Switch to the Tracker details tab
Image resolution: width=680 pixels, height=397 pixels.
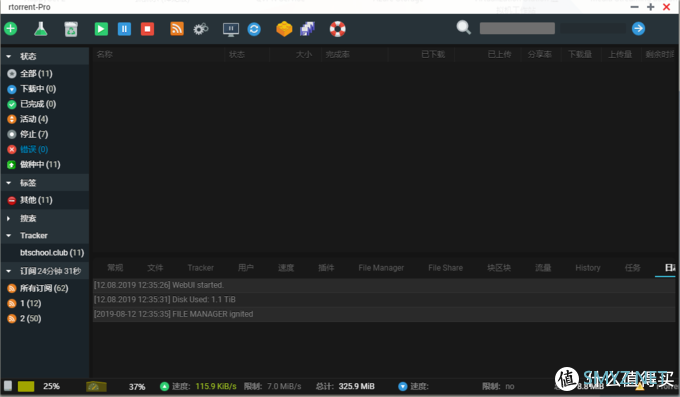point(200,268)
